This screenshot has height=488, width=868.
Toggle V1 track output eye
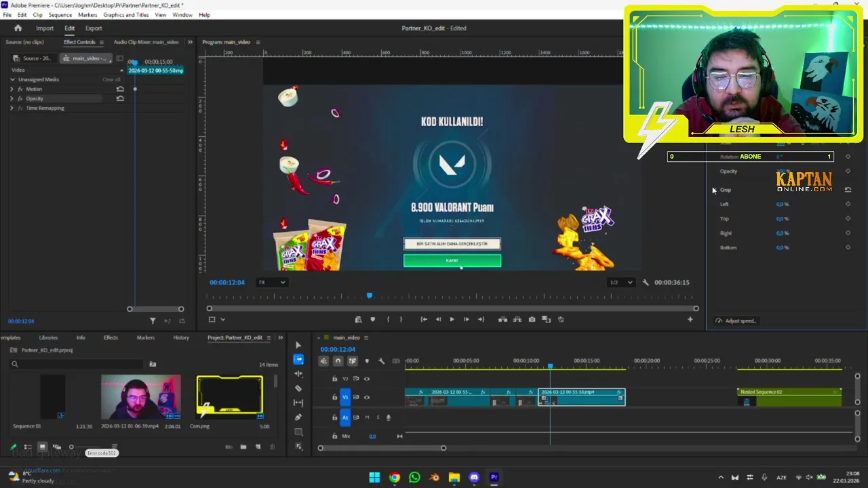tap(367, 397)
